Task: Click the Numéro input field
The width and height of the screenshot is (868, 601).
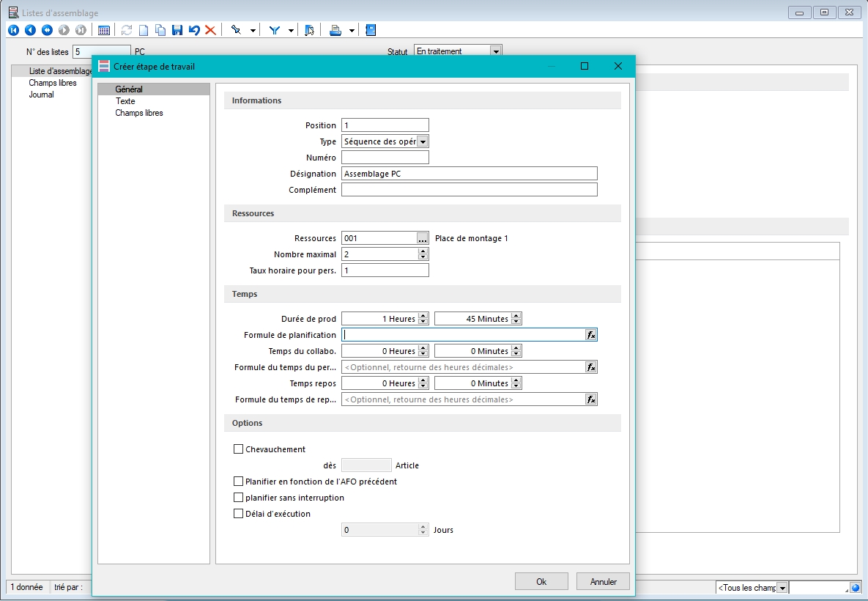Action: point(385,158)
